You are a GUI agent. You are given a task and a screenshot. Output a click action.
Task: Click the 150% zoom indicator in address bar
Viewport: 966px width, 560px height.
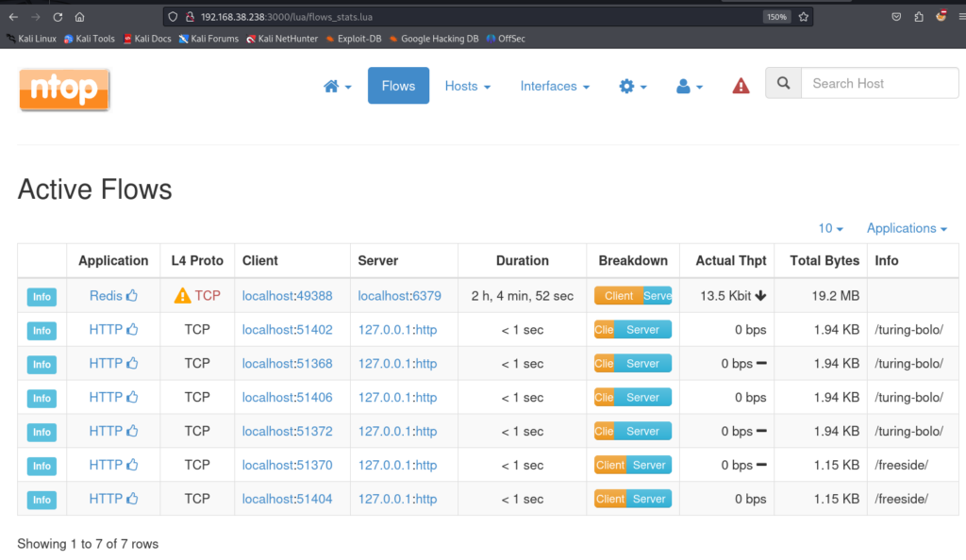click(776, 17)
